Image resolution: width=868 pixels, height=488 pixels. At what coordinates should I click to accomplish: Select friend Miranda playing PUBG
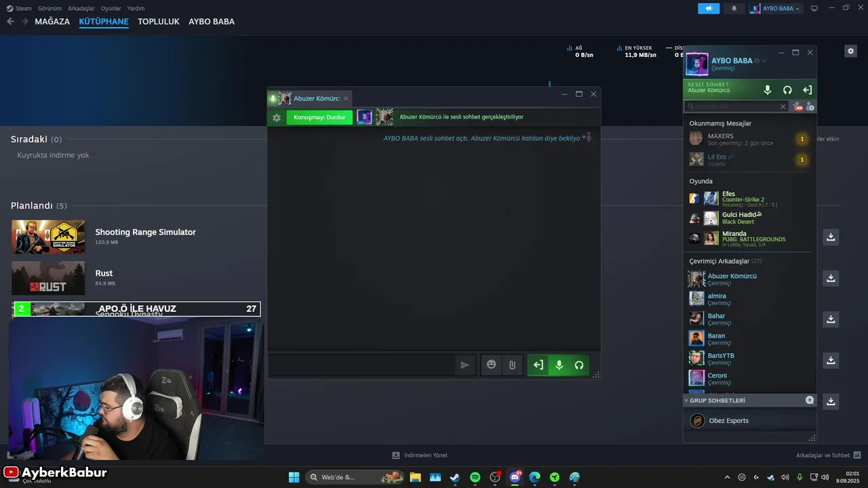click(749, 238)
